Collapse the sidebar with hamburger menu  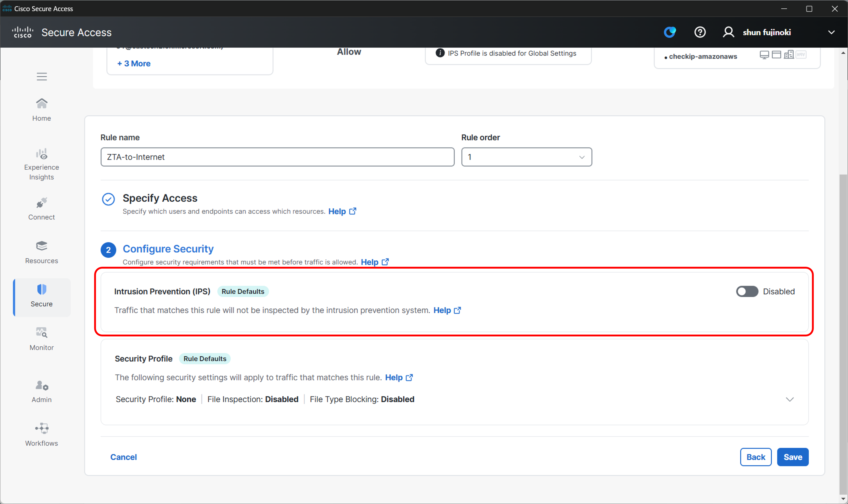pos(42,76)
